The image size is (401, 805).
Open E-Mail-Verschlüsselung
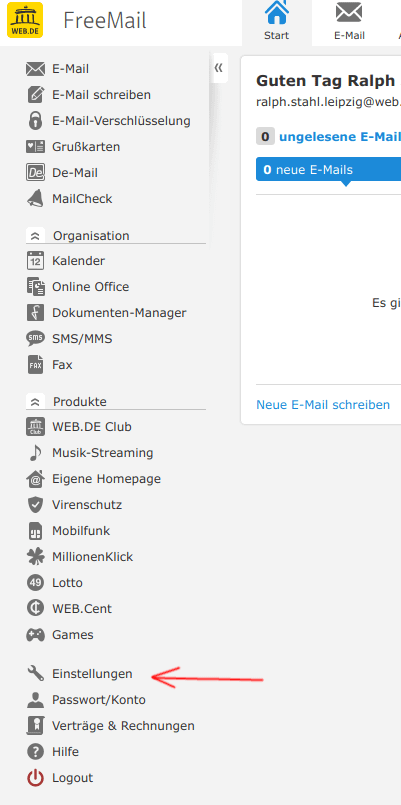click(x=121, y=121)
